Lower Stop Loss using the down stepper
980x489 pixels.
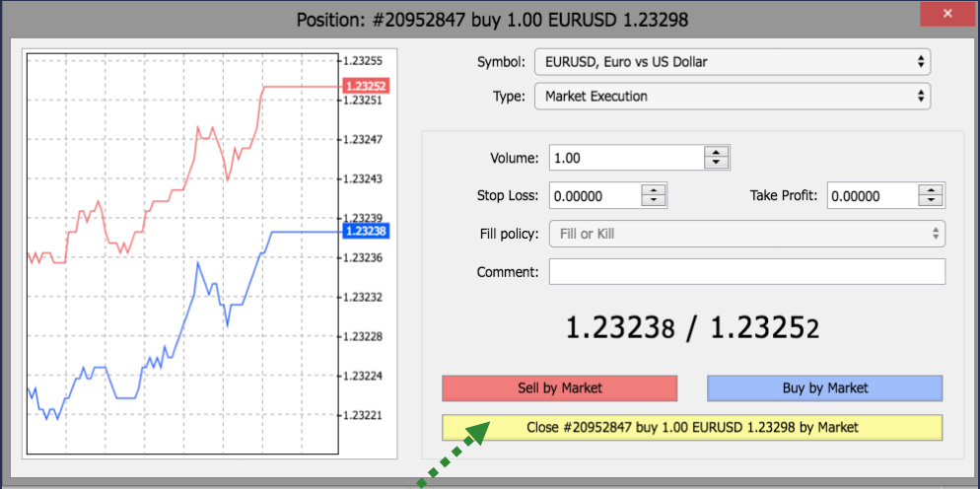tap(655, 202)
